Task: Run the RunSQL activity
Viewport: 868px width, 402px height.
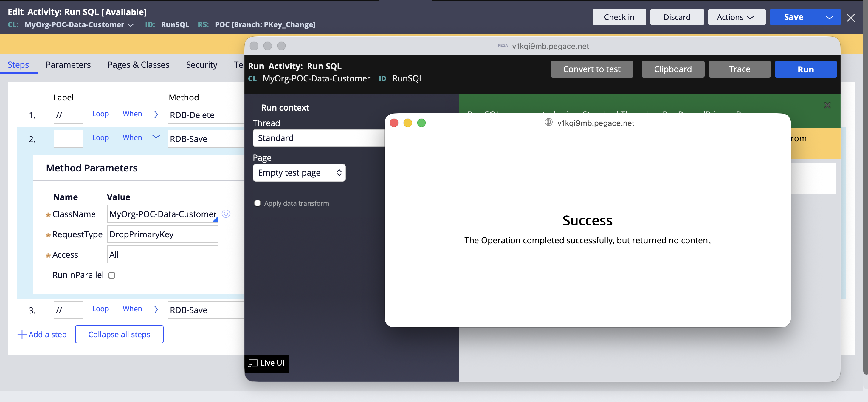Action: pyautogui.click(x=806, y=69)
